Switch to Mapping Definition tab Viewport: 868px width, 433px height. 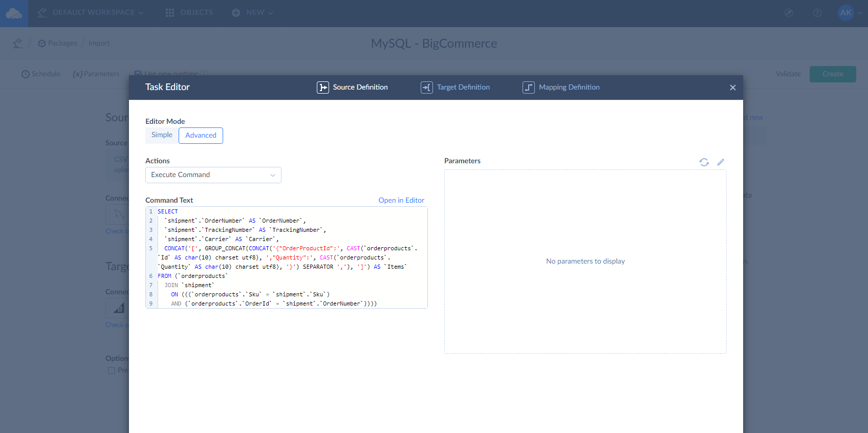tap(561, 87)
